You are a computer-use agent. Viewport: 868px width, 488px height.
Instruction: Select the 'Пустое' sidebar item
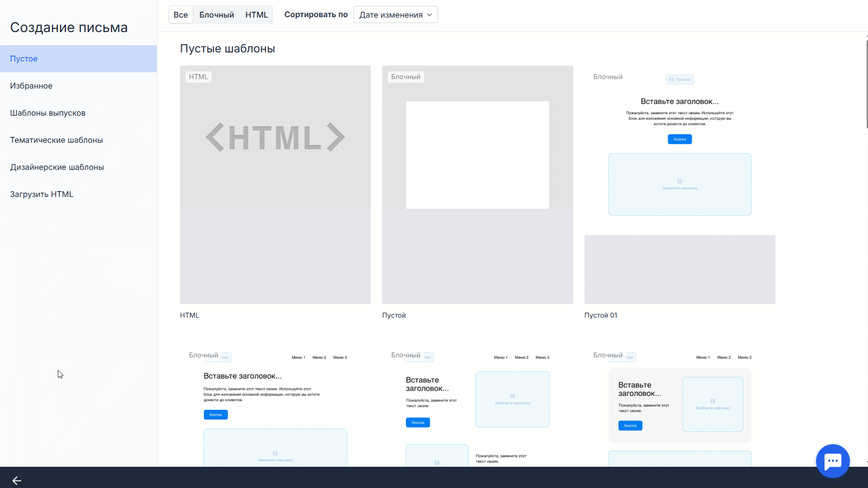[24, 59]
